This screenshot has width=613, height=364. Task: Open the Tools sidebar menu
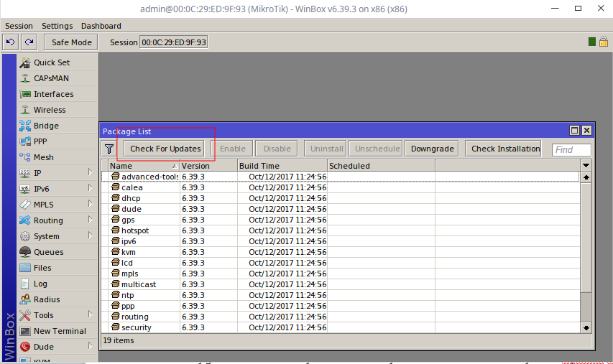[57, 315]
